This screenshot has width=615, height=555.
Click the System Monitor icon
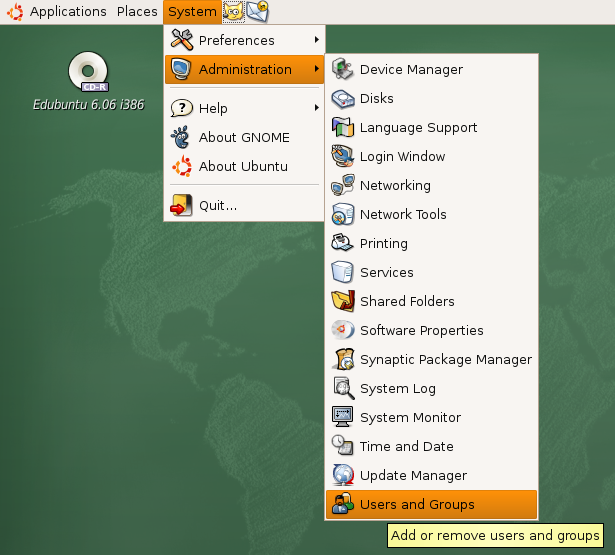pos(343,418)
